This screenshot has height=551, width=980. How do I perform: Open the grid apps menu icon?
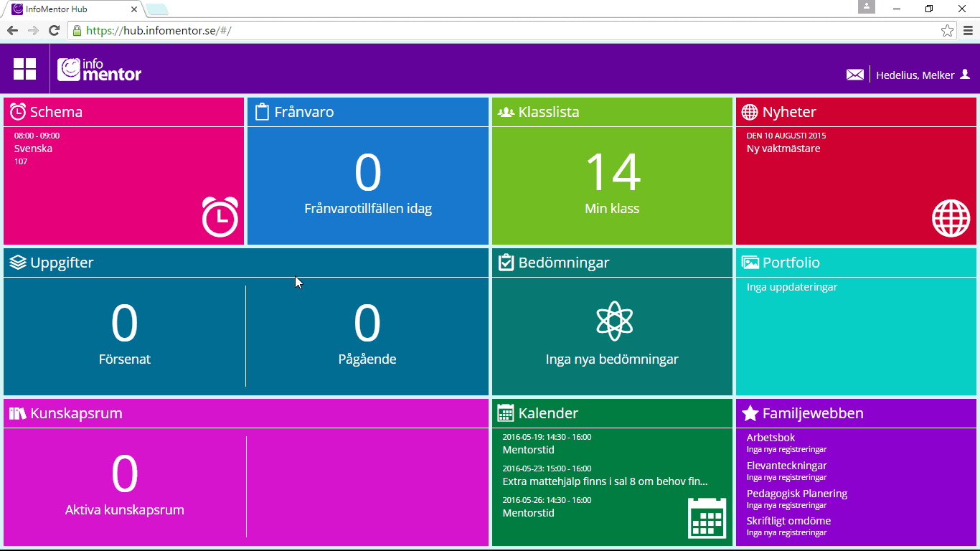tap(24, 69)
